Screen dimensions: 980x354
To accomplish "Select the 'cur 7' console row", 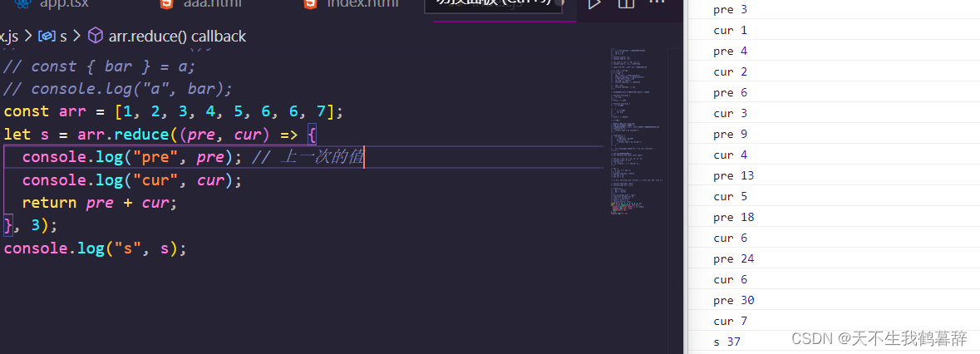I will tap(834, 321).
